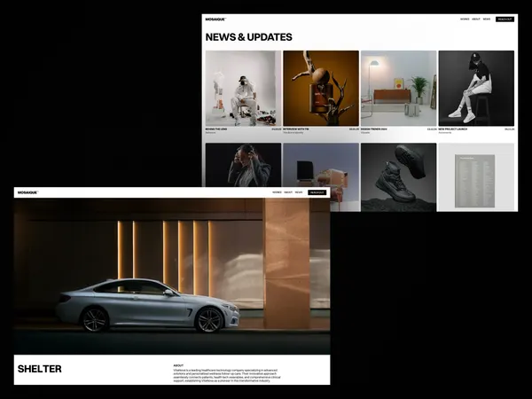Viewport: 532px width, 399px height.
Task: Click MOSAIQUE logo on Shelter page
Action: click(27, 192)
